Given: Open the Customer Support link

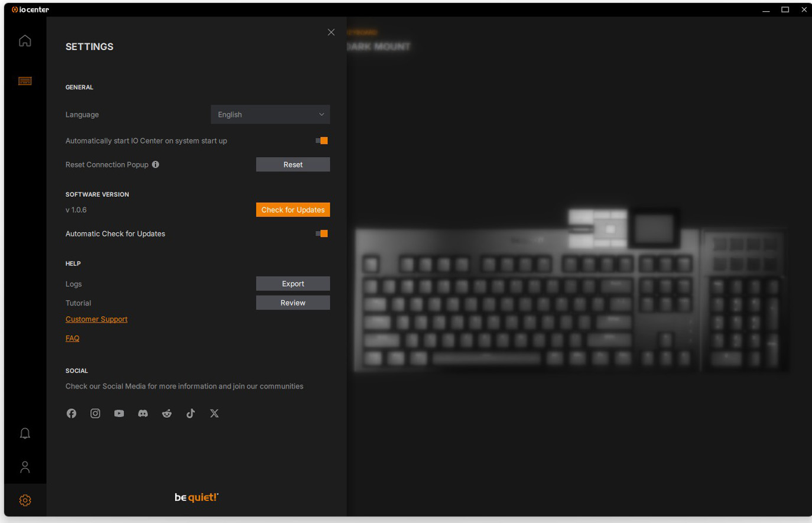Looking at the screenshot, I should pos(96,319).
